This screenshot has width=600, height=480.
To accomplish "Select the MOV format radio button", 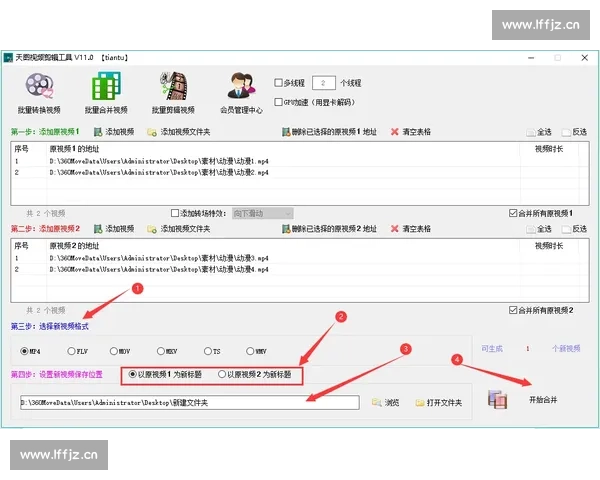I will [114, 351].
